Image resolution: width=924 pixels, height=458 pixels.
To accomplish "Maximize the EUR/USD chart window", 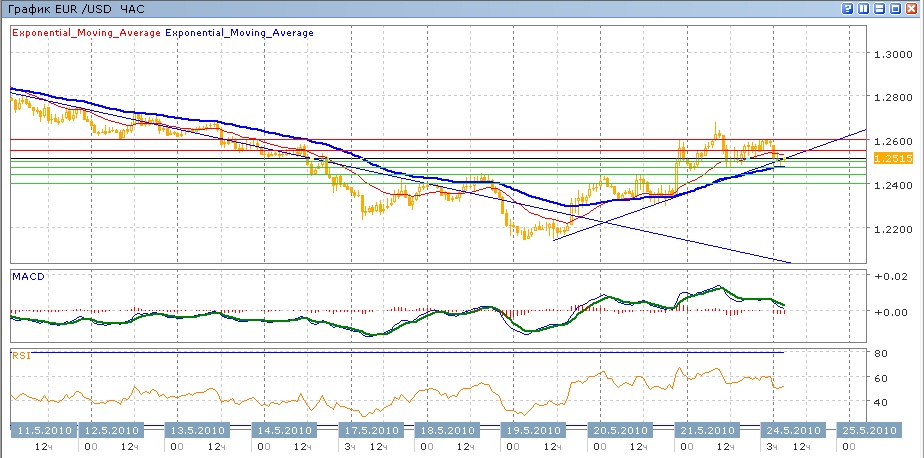I will coord(897,8).
